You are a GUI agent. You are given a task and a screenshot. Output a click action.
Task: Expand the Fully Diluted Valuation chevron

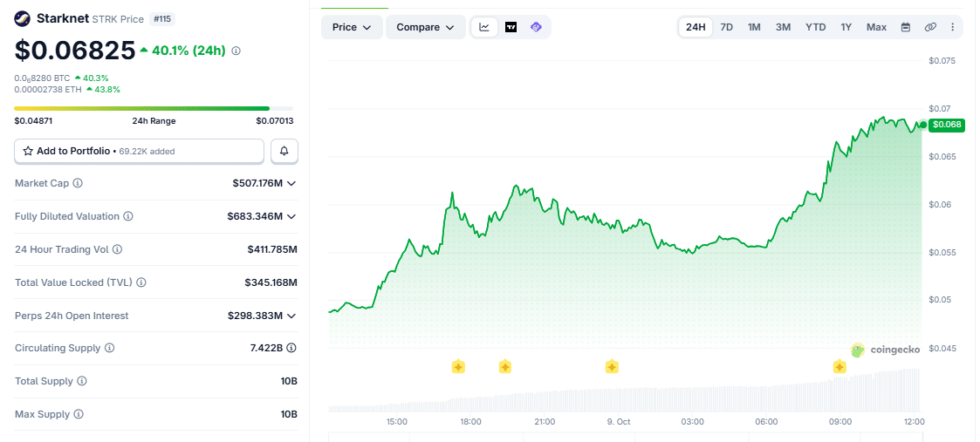pyautogui.click(x=291, y=216)
